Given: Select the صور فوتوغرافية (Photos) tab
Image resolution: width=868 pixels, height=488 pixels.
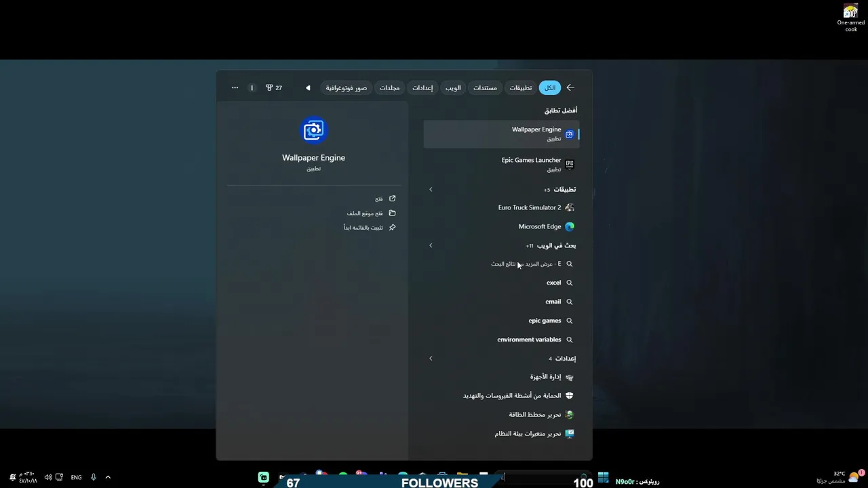Looking at the screenshot, I should coord(347,87).
